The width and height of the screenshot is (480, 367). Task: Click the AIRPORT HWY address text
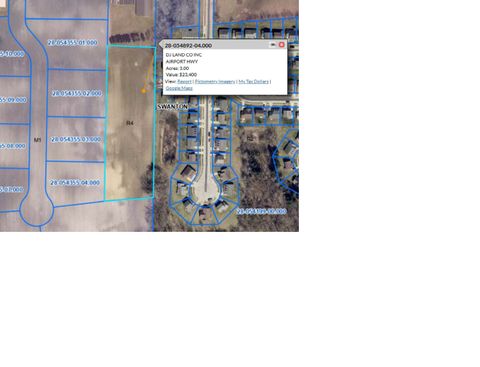[182, 61]
